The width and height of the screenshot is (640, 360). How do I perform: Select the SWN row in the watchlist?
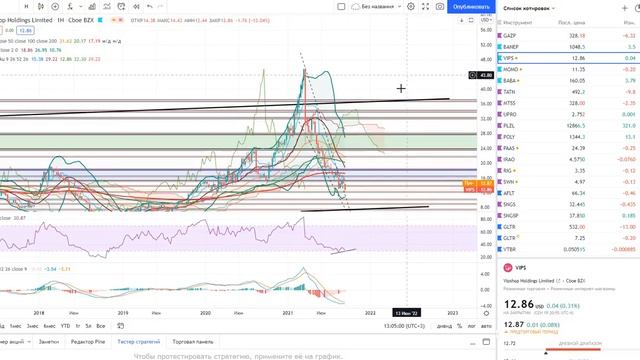pos(568,182)
